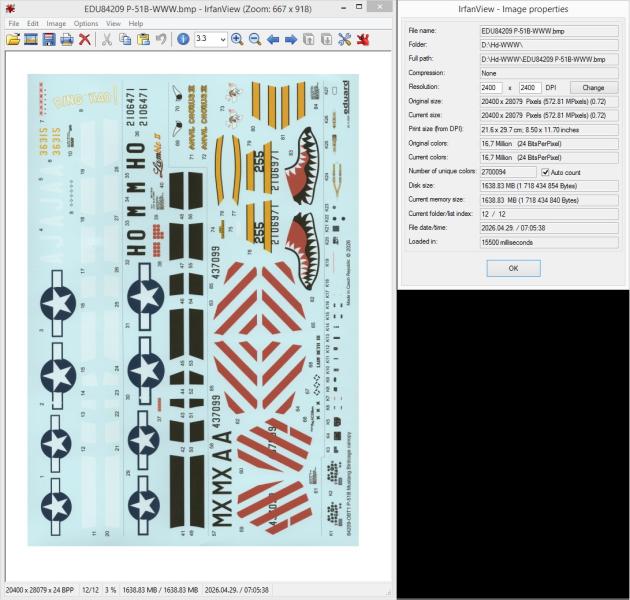Click status bar date 2026.04.29. / 07:05:38
Image resolution: width=630 pixels, height=600 pixels.
pyautogui.click(x=237, y=590)
